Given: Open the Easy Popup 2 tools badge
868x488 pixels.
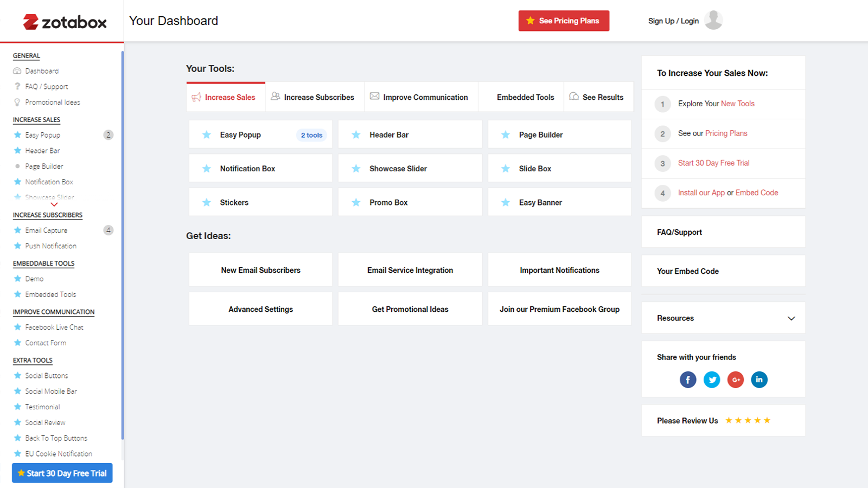Looking at the screenshot, I should click(x=311, y=135).
